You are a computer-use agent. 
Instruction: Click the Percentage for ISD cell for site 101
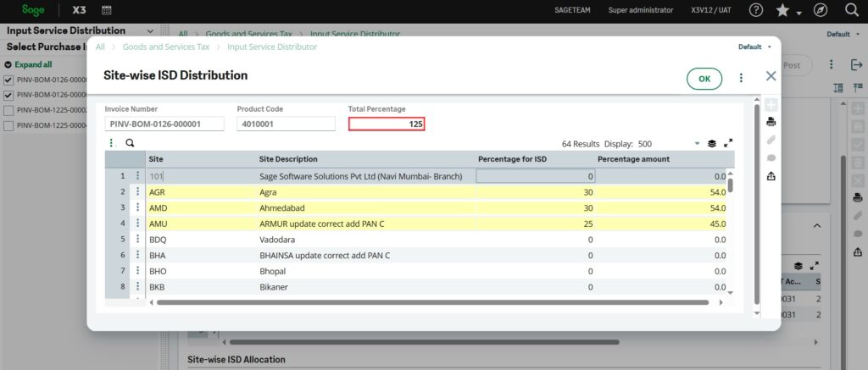(535, 176)
